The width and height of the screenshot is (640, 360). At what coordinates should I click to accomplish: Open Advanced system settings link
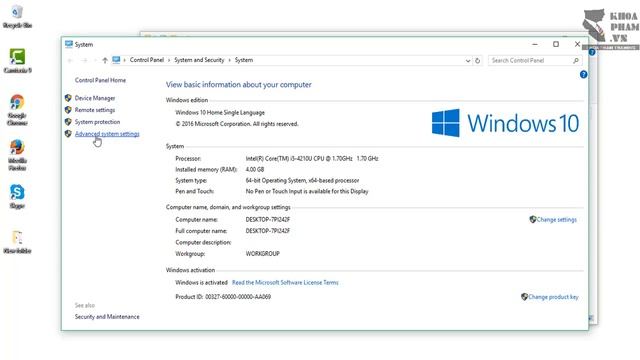(x=107, y=133)
